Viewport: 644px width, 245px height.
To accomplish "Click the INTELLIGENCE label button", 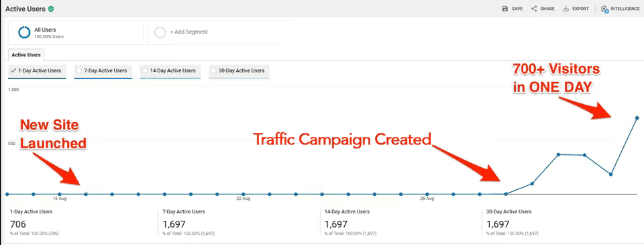I will coord(625,9).
